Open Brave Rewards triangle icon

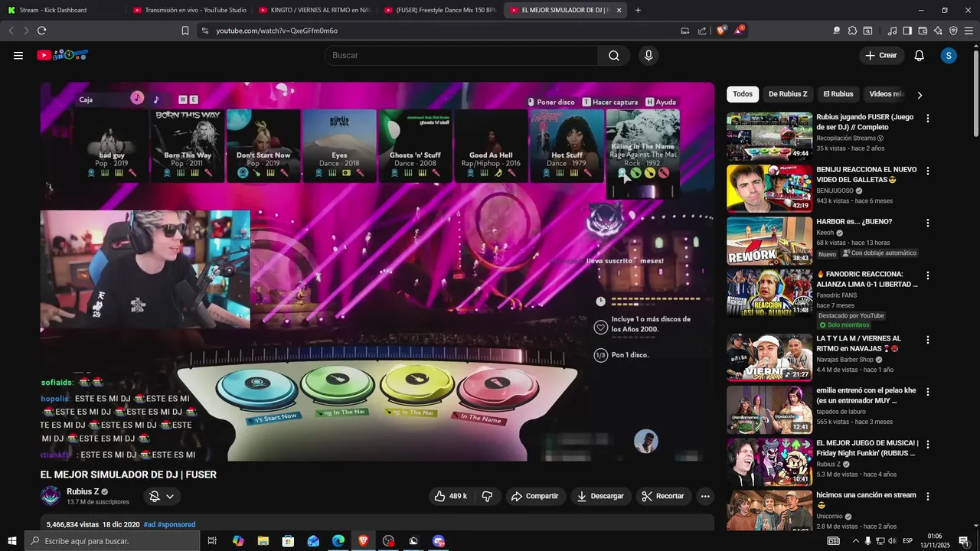[739, 31]
